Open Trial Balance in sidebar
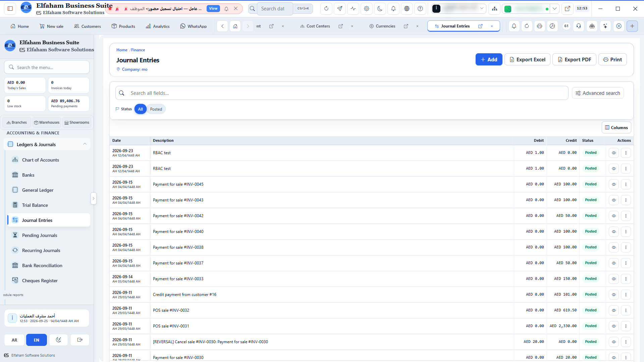 click(x=49, y=205)
